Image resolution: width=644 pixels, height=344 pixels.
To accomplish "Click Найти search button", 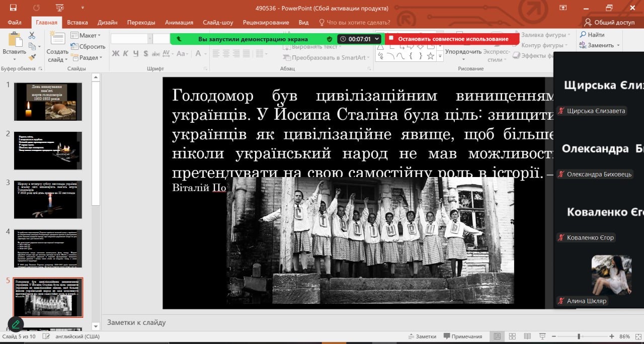I will (x=592, y=35).
